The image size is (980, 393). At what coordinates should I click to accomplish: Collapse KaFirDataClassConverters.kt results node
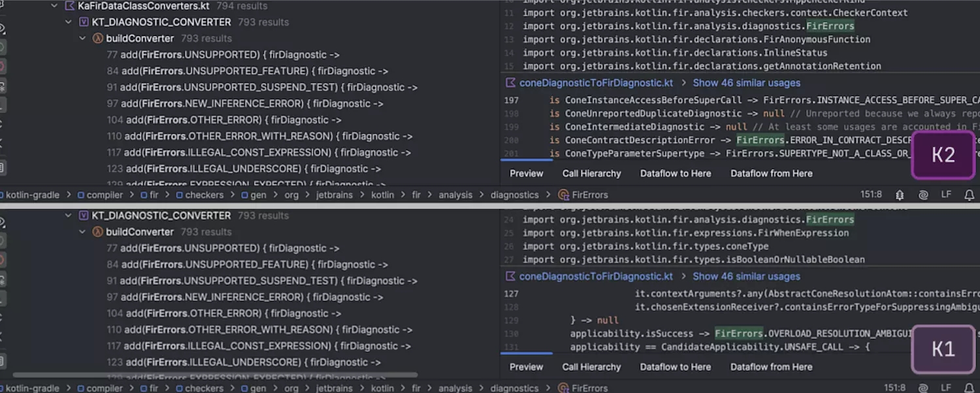pos(54,6)
